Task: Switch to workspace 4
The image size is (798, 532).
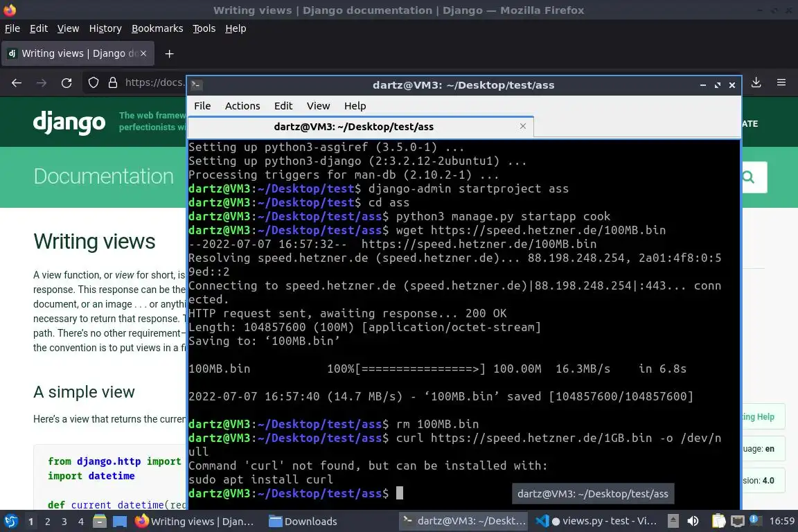Action: pos(81,522)
